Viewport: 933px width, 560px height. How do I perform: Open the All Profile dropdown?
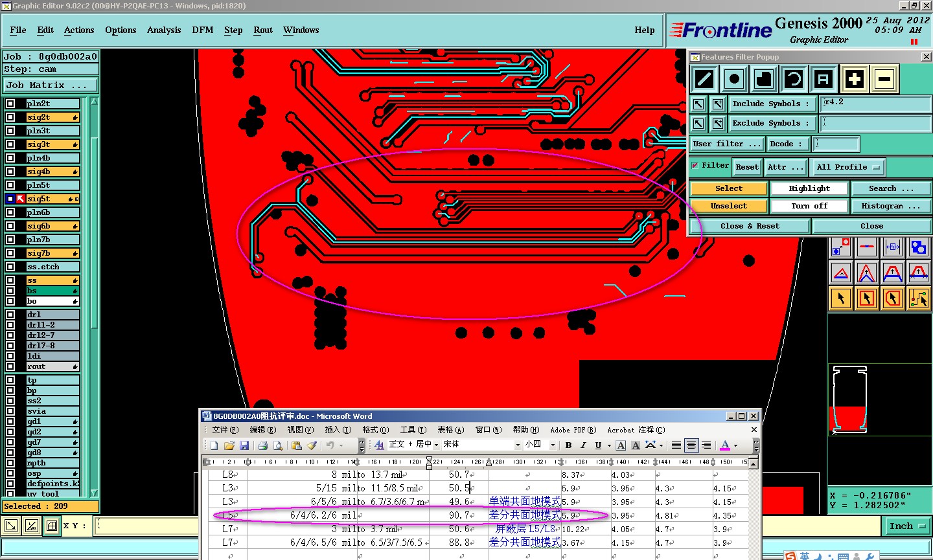point(848,167)
